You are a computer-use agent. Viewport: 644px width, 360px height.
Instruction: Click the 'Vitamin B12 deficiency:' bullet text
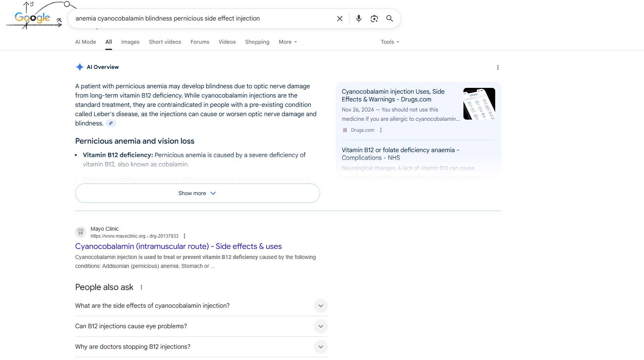click(x=118, y=155)
